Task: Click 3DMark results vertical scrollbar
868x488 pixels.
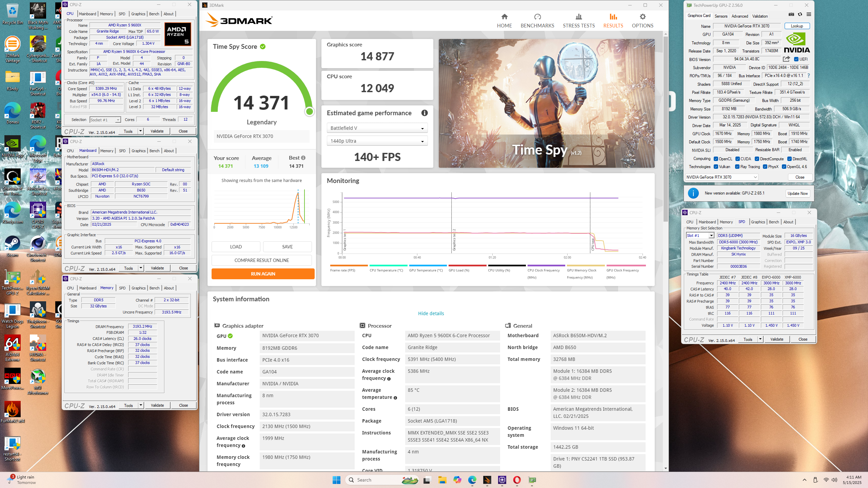Action: tap(666, 129)
